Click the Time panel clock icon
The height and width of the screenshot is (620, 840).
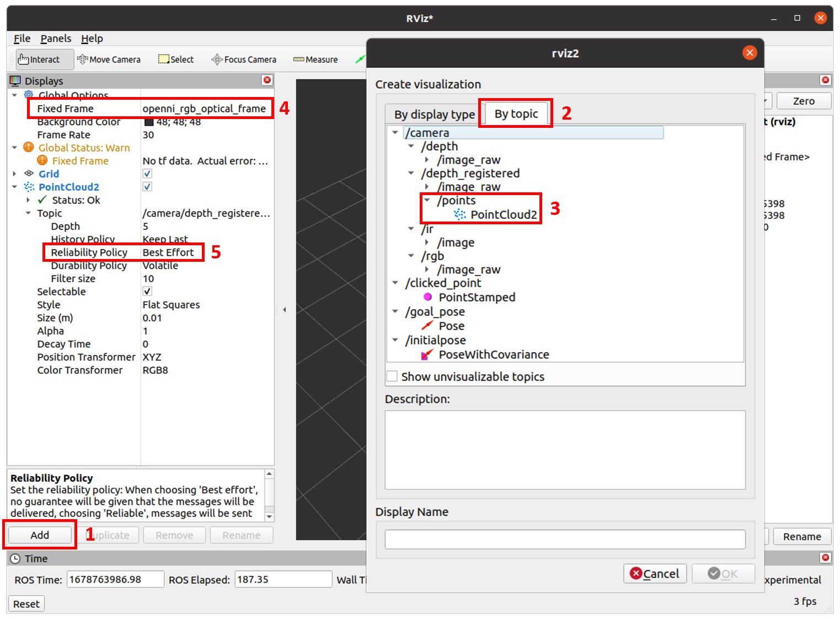tap(15, 558)
